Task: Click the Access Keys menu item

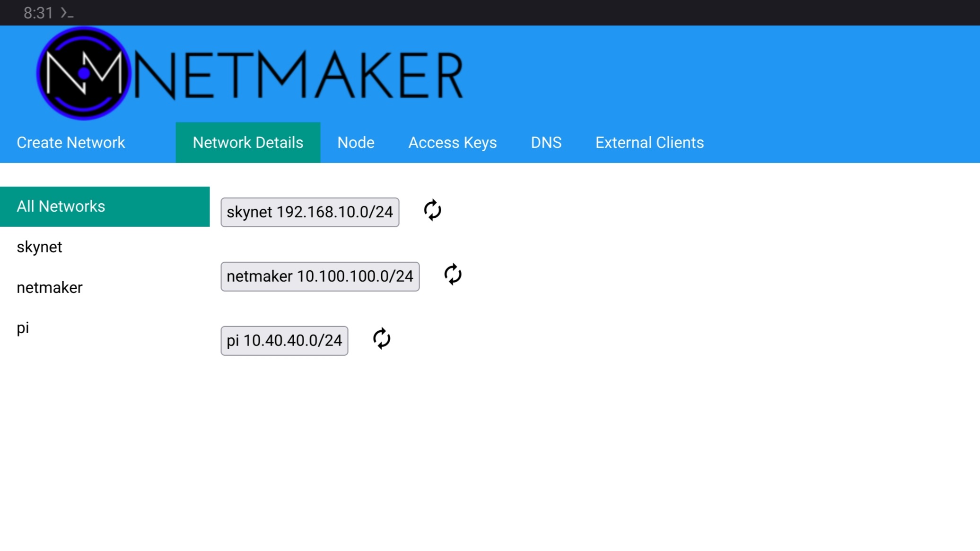Action: 452,143
